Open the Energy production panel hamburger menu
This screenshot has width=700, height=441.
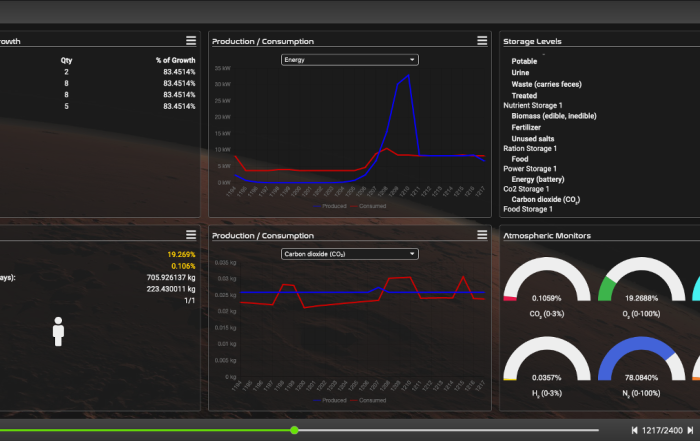pos(482,41)
